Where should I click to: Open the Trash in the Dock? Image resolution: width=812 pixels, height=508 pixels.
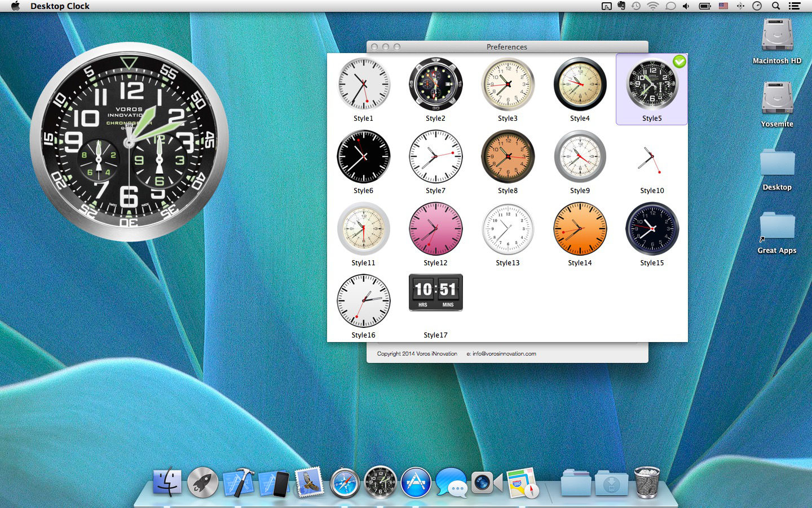647,482
